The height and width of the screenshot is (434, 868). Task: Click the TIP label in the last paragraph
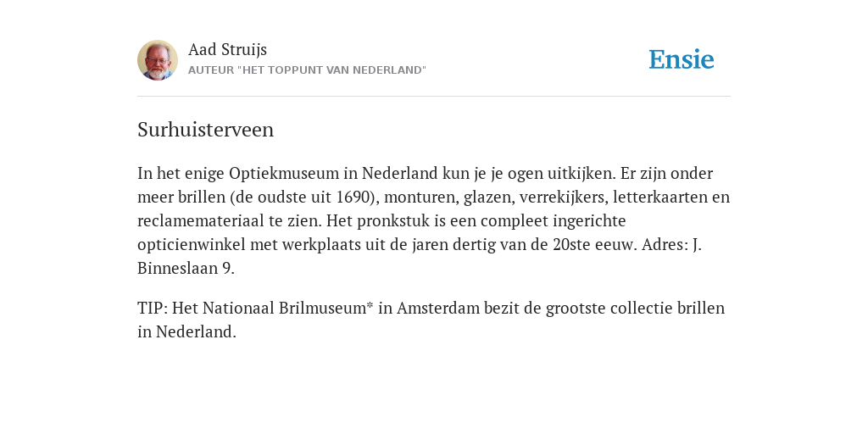(x=153, y=308)
